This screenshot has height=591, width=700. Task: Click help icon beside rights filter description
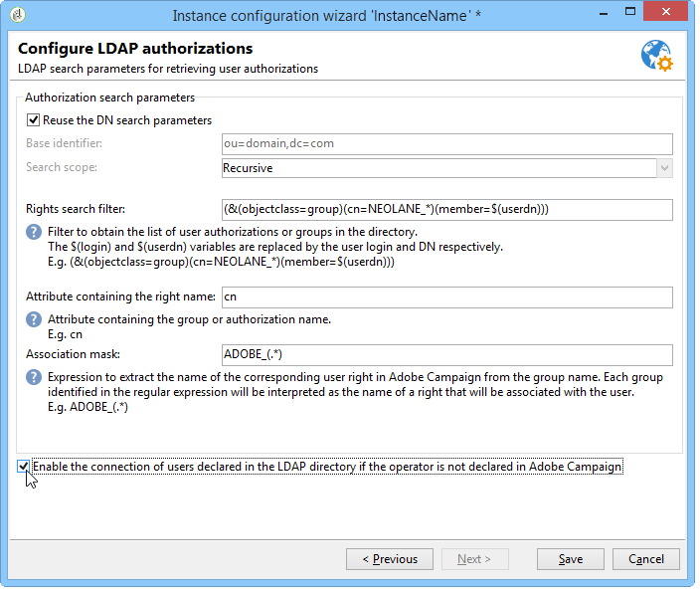tap(34, 232)
